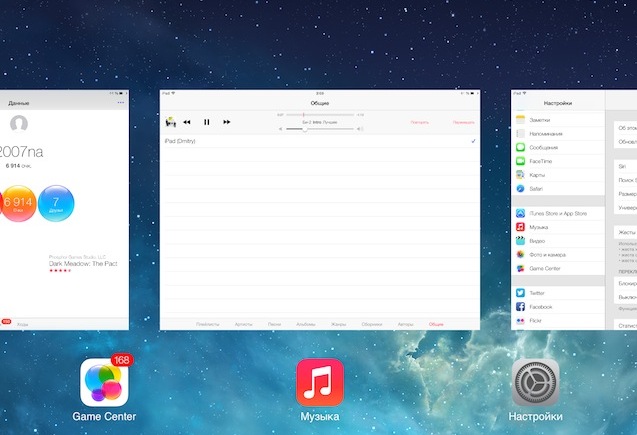Skip to the next track

tap(227, 122)
